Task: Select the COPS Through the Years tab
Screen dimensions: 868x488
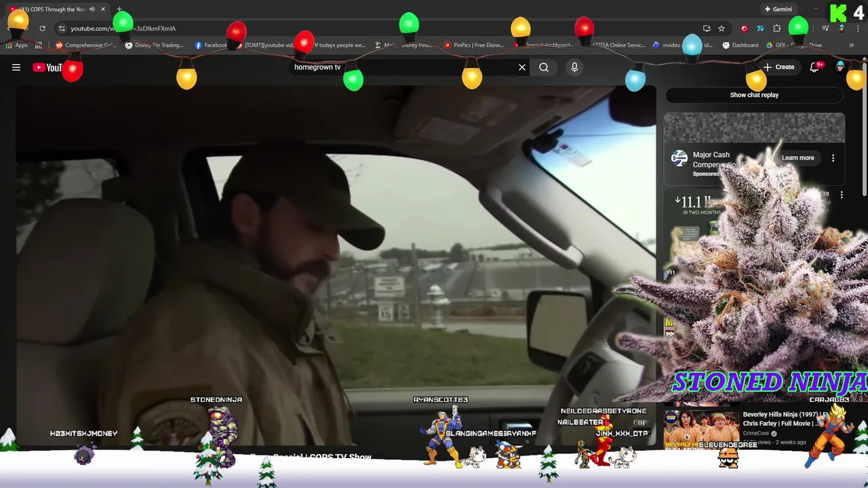Action: coord(57,9)
